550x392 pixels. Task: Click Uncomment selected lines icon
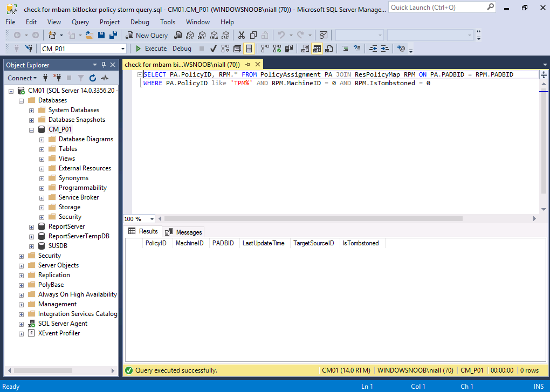(x=357, y=49)
